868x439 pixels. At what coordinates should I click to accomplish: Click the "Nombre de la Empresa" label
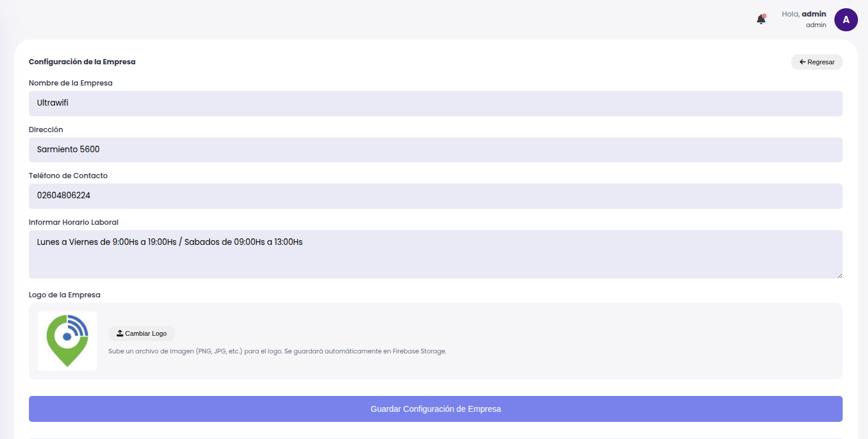tap(71, 83)
